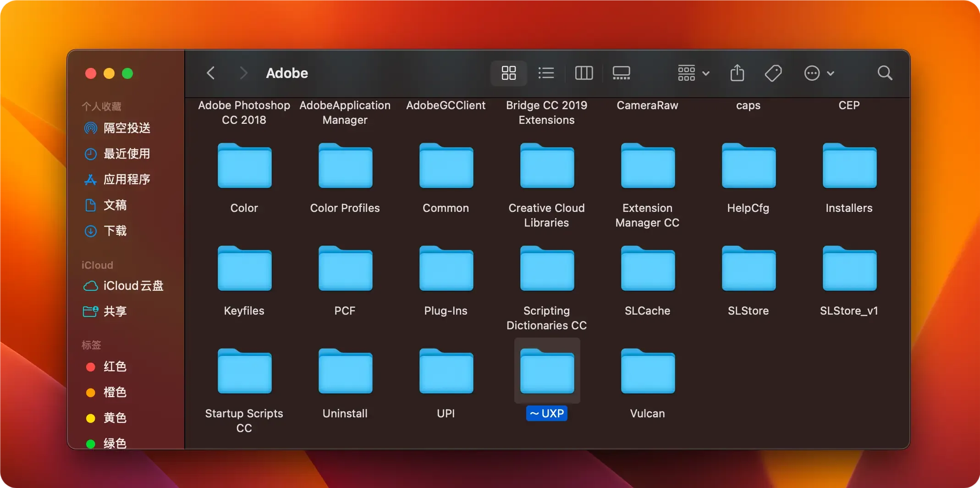The image size is (980, 488).
Task: Click the Adobe Photoshop CC 2018 label
Action: coord(244,112)
